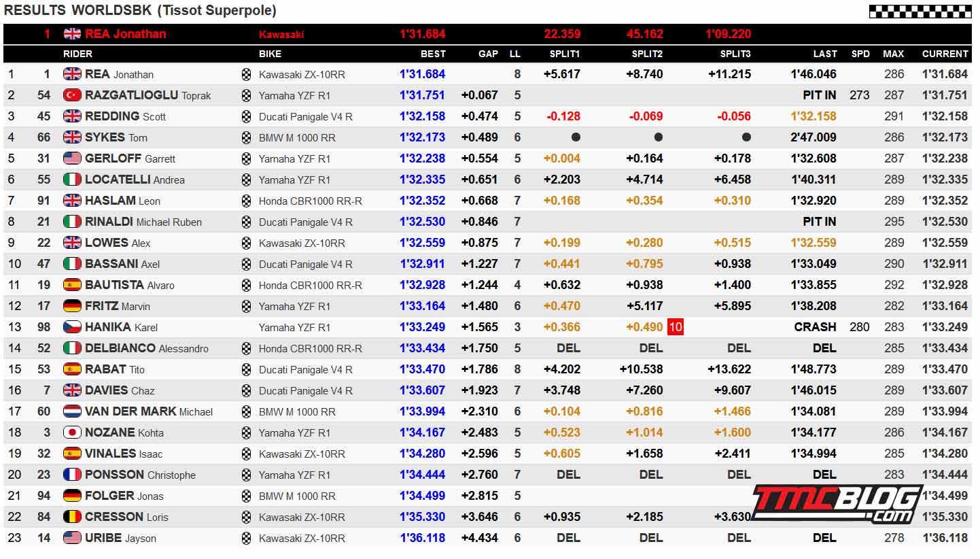
Task: Click the Turkish flag next to RAZGATLIOGLU Toprak
Action: [72, 95]
